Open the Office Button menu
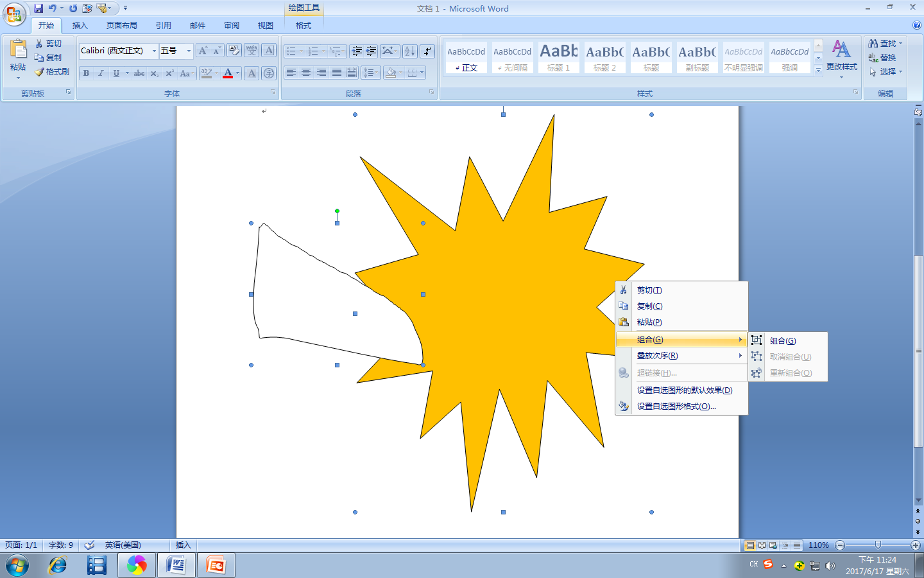This screenshot has height=578, width=924. tap(14, 13)
